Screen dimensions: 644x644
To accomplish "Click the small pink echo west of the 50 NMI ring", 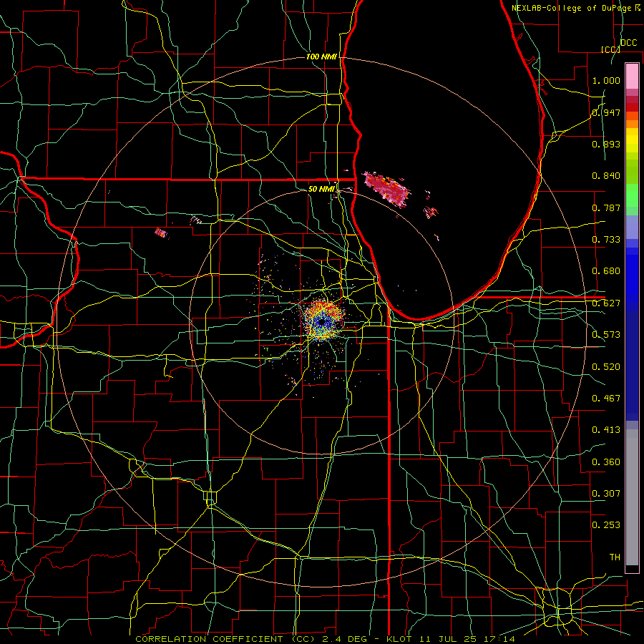I will click(162, 233).
